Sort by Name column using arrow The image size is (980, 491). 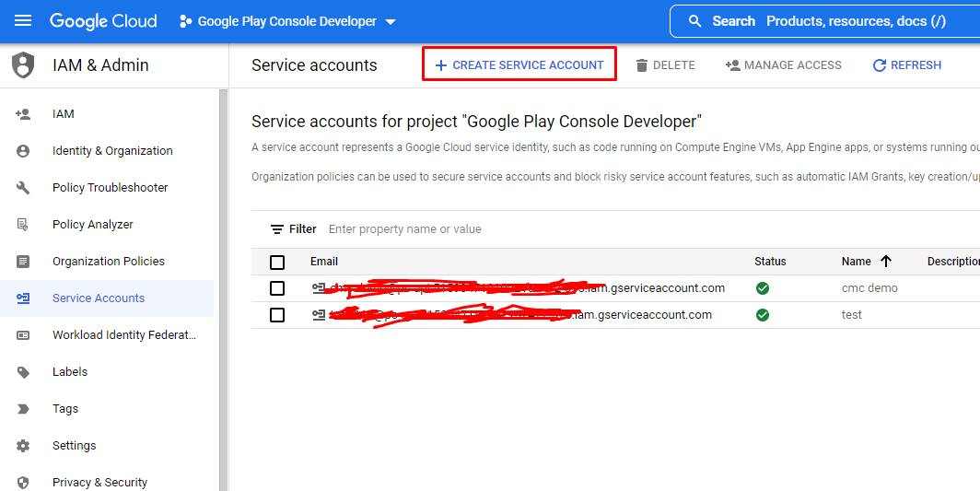pyautogui.click(x=886, y=262)
